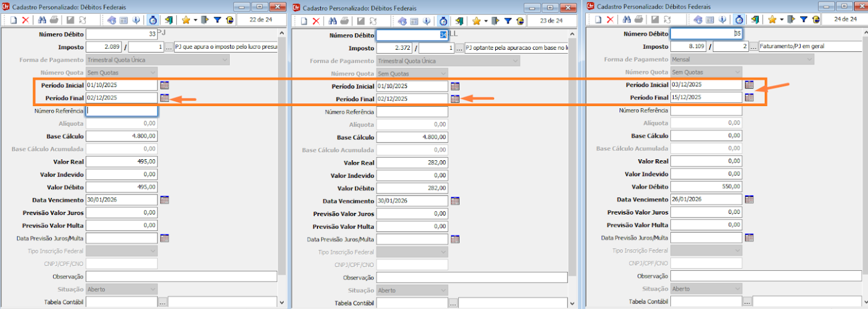Click the Número Referência field in the debit 33 window
This screenshot has width=868, height=309.
[121, 111]
